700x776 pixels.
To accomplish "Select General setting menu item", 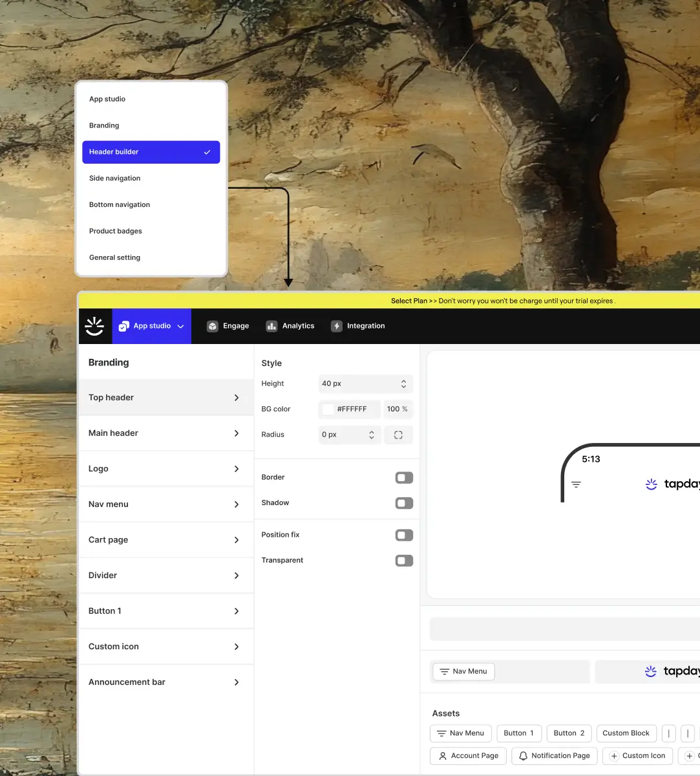I will click(151, 258).
